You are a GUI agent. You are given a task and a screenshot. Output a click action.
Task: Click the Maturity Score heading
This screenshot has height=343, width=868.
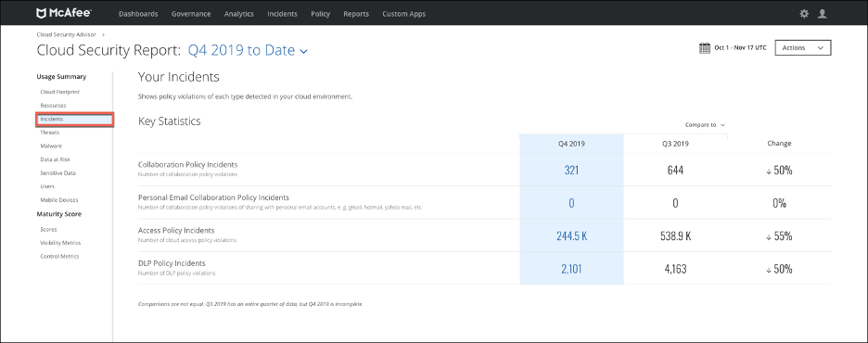point(58,214)
